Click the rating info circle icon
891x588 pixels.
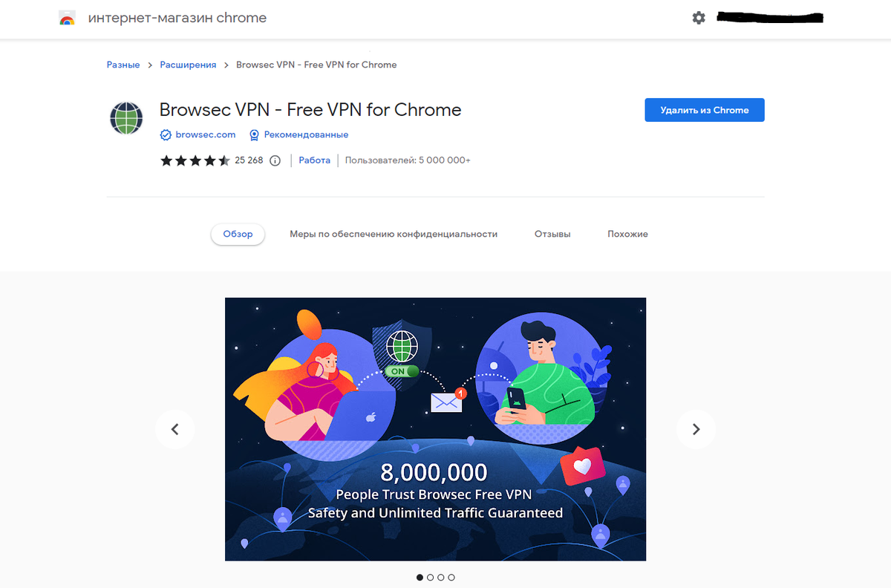275,160
